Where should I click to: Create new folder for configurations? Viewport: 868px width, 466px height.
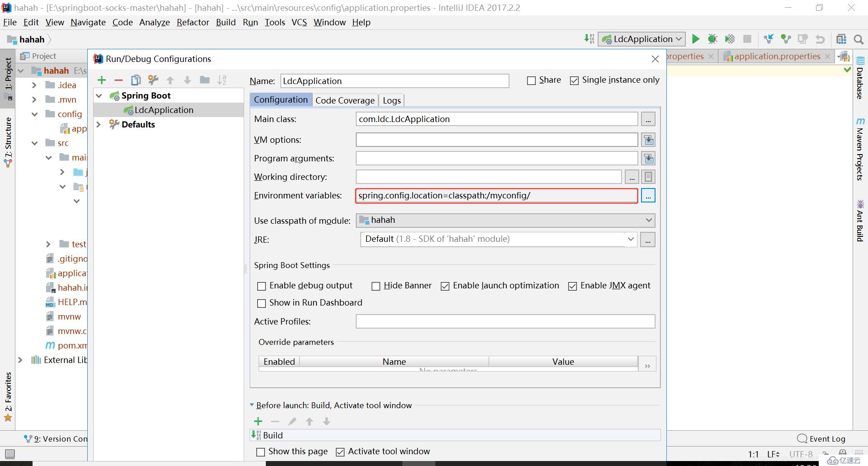tap(205, 80)
